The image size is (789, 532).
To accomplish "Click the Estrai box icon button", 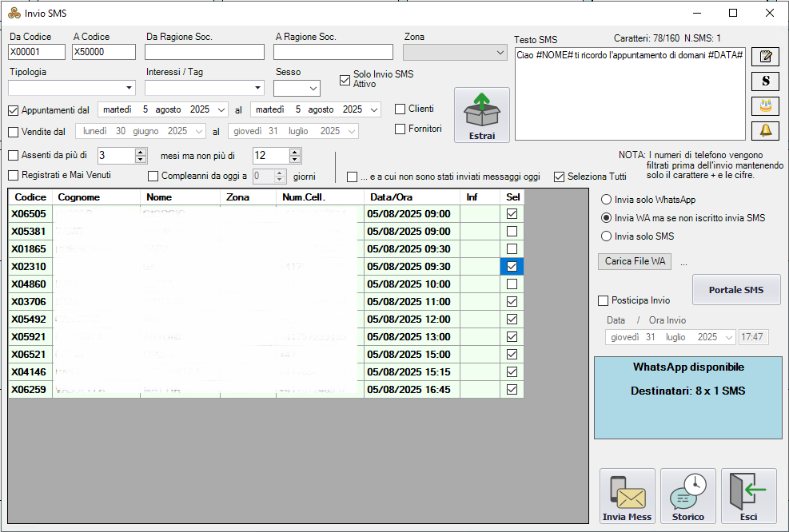I will [481, 115].
